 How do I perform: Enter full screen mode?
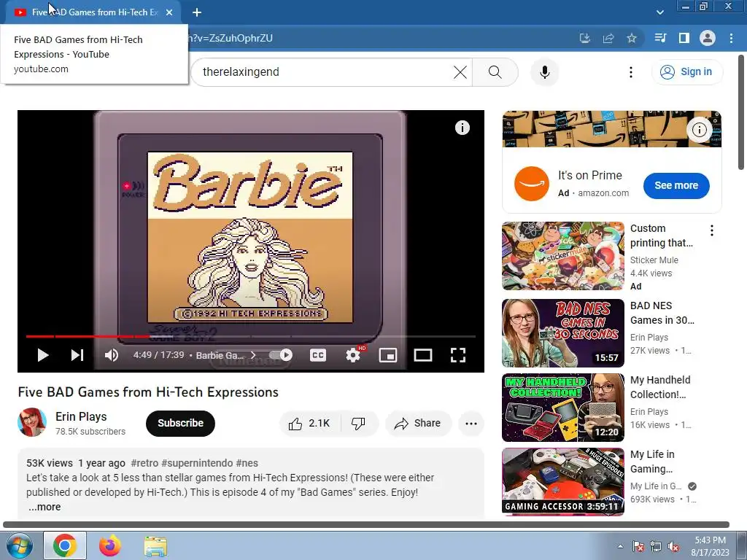(458, 355)
